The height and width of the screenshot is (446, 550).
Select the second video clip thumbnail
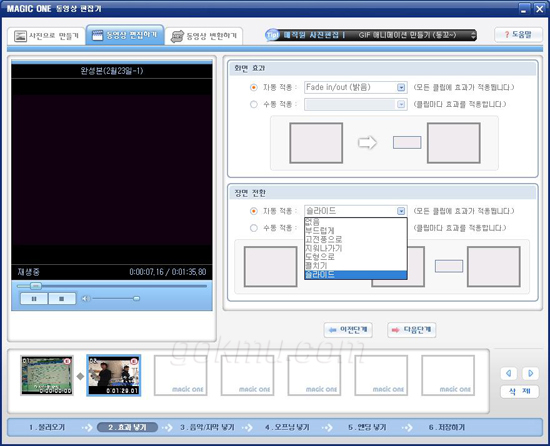coord(114,375)
